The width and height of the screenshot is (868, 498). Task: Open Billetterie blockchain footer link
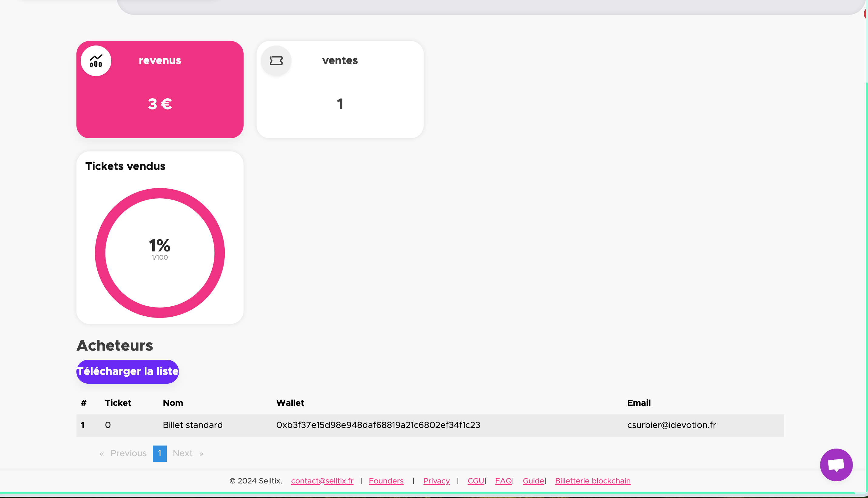tap(592, 481)
